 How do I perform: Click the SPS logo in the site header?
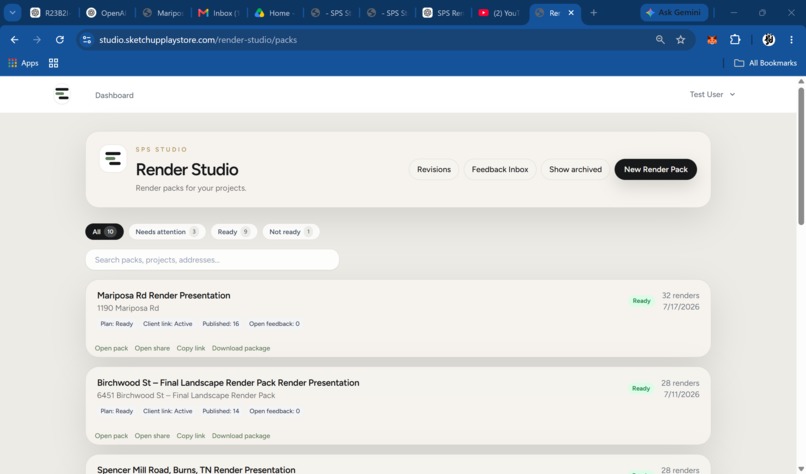[62, 94]
